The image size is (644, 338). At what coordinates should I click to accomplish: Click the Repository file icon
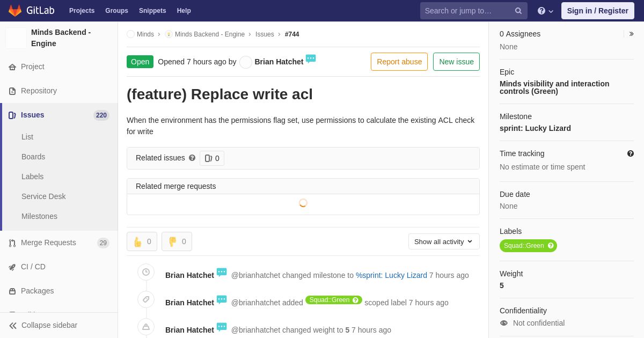(12, 91)
